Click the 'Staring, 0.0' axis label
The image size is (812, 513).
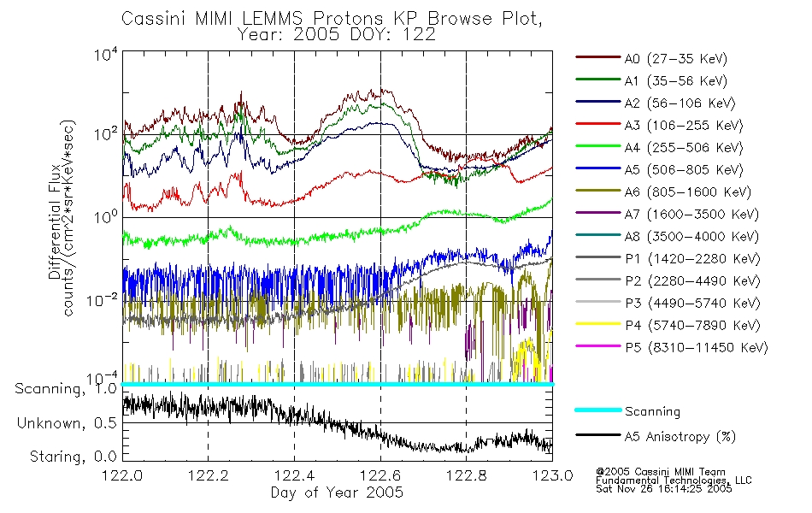[73, 457]
